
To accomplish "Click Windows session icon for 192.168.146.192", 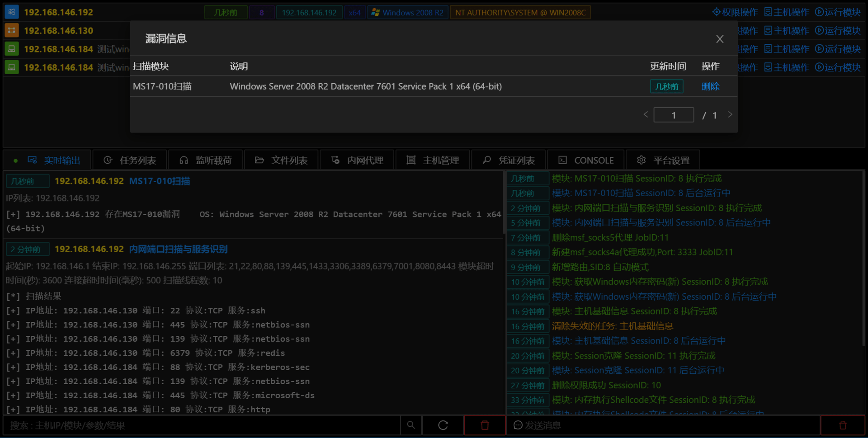I will click(x=12, y=12).
